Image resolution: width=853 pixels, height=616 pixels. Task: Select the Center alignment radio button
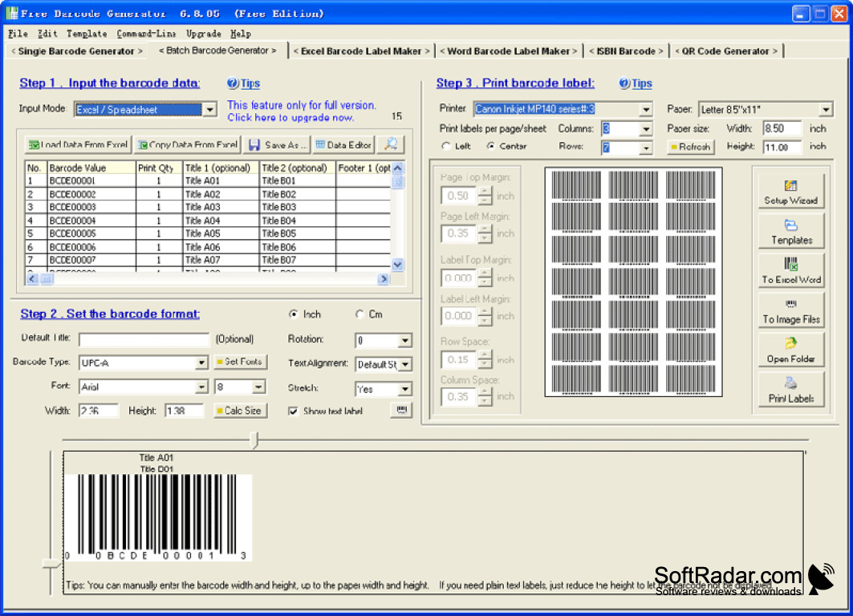(x=490, y=146)
